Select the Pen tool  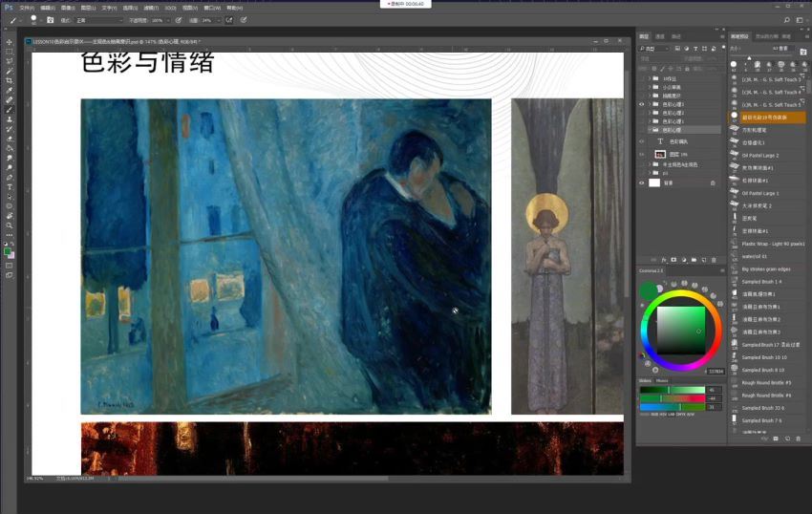tap(10, 177)
